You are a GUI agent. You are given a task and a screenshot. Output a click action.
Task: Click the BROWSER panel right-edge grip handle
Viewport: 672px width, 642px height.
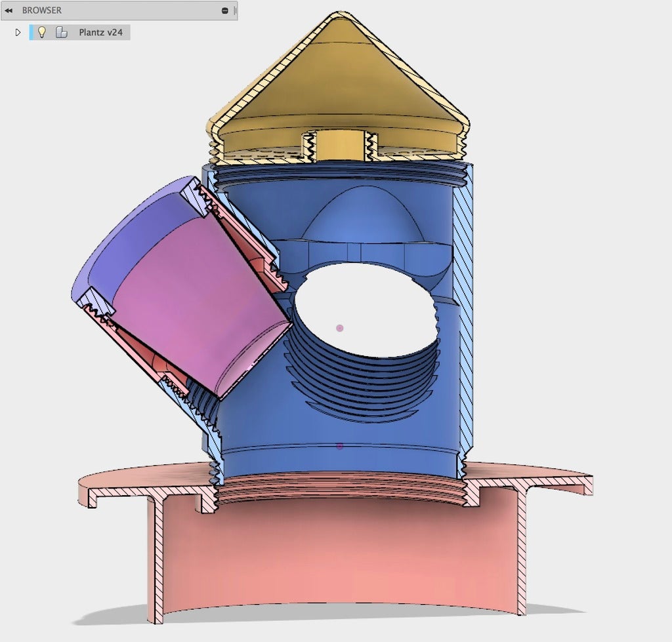point(235,10)
